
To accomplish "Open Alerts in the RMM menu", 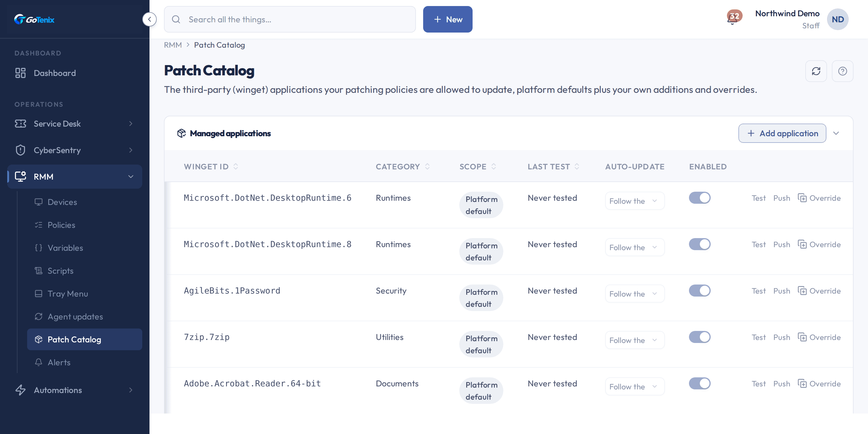I will pos(84,362).
